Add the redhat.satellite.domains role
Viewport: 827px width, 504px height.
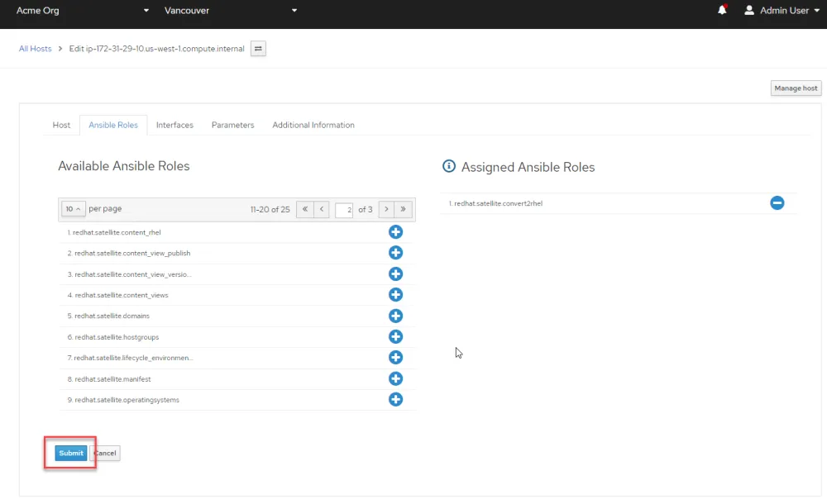coord(395,316)
